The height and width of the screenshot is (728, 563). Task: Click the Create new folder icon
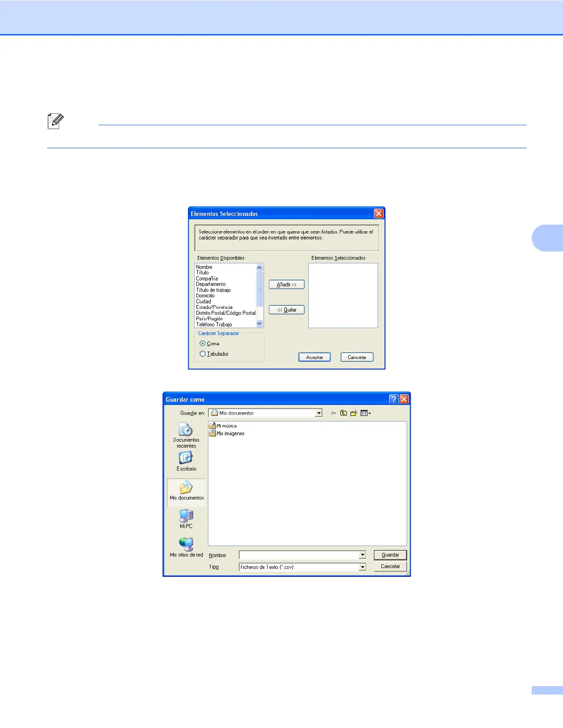(354, 413)
